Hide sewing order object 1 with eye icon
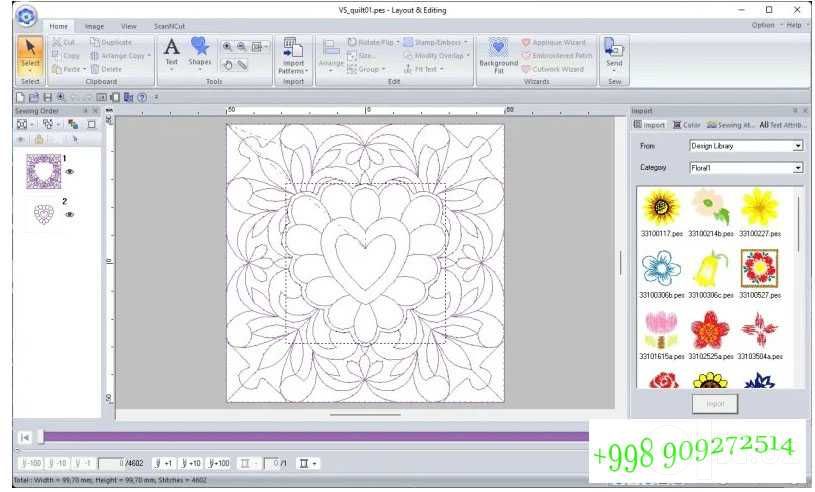 70,171
